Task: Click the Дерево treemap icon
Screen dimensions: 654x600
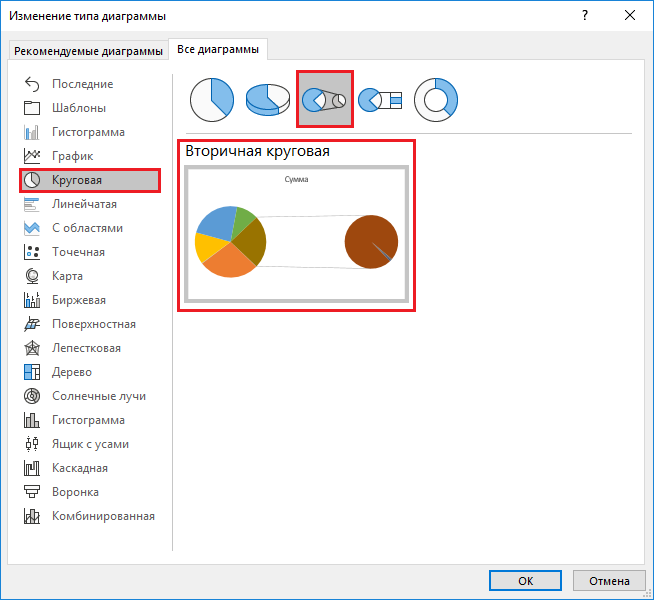Action: pos(32,372)
